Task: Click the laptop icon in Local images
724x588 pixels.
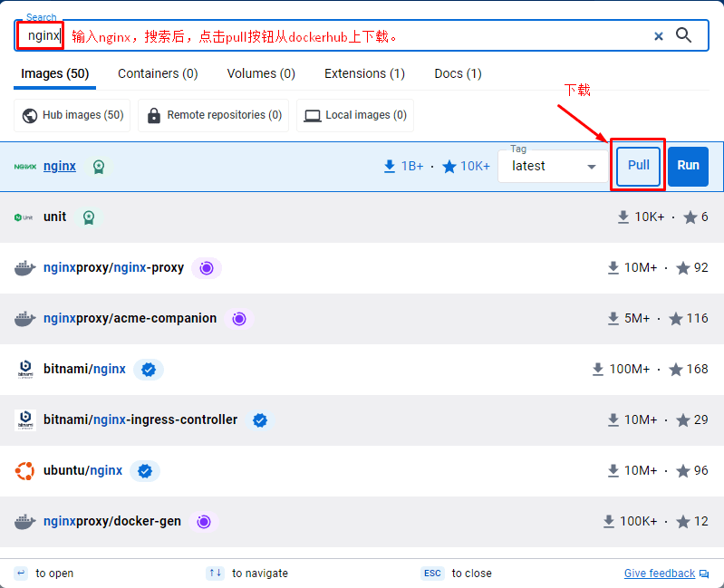Action: (x=312, y=115)
